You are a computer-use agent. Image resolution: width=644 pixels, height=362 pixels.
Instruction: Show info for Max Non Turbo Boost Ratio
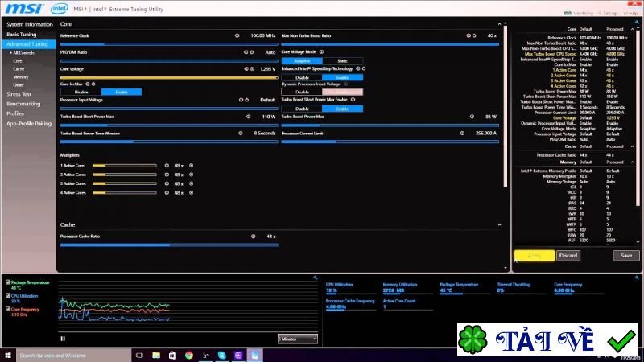click(x=469, y=35)
